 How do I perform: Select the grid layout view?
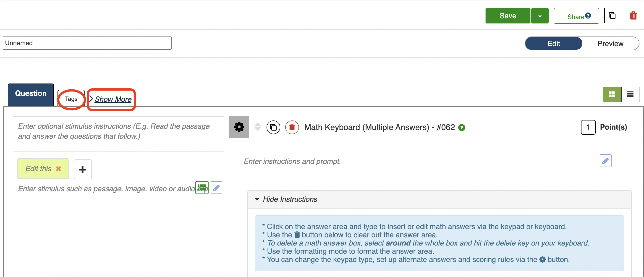(x=612, y=94)
